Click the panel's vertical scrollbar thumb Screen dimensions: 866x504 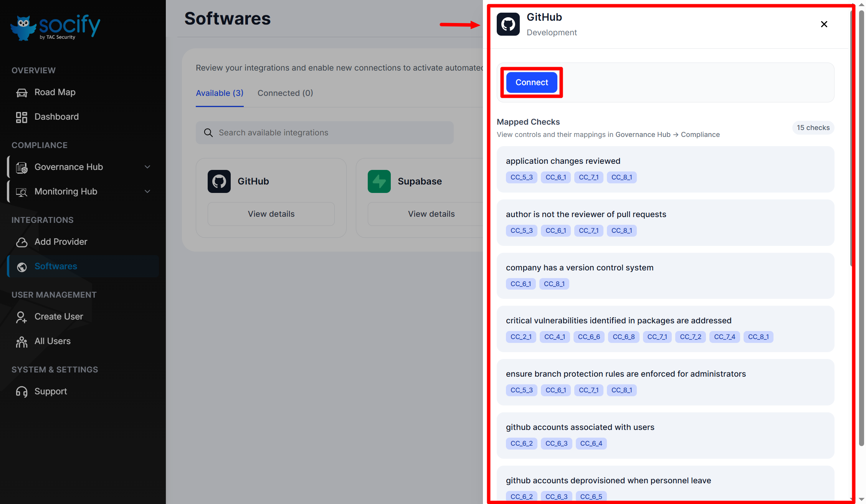coord(852,138)
